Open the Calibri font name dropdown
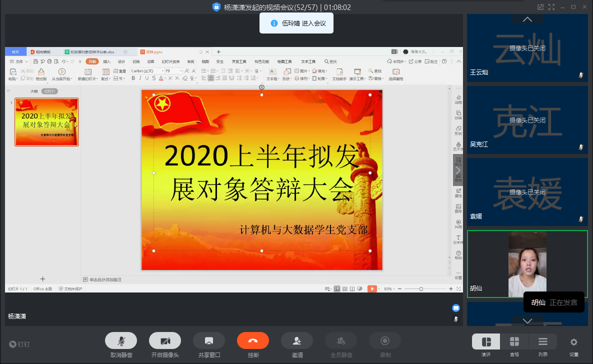The image size is (593, 364). click(x=146, y=71)
